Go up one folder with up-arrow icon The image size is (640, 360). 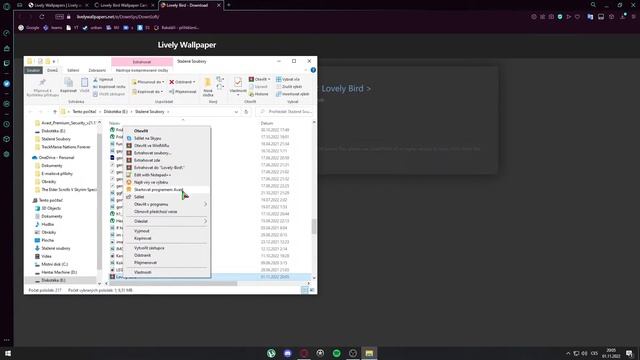point(55,111)
